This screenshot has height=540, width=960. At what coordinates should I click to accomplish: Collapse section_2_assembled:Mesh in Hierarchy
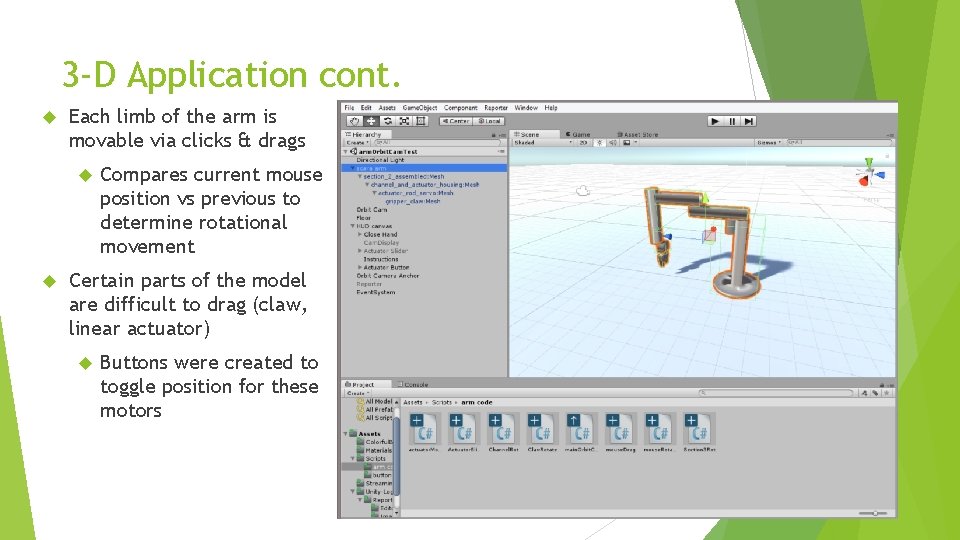[x=360, y=176]
